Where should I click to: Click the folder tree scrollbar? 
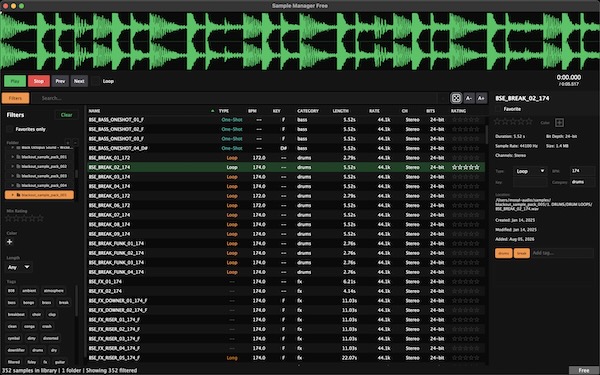pyautogui.click(x=76, y=174)
